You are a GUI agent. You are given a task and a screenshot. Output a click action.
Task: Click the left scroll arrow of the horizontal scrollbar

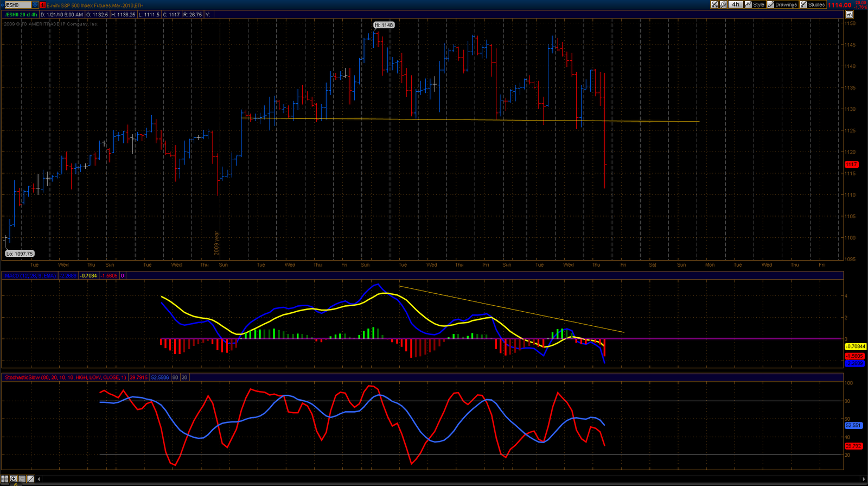(x=39, y=479)
